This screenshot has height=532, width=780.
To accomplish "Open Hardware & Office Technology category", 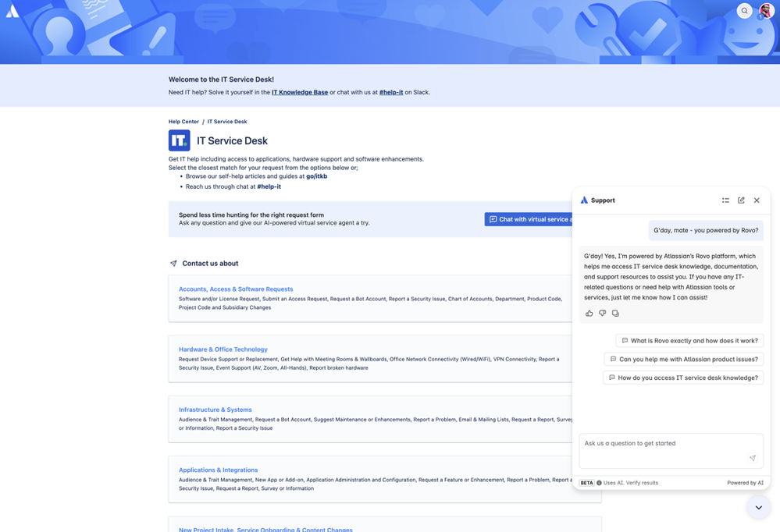I will click(223, 349).
